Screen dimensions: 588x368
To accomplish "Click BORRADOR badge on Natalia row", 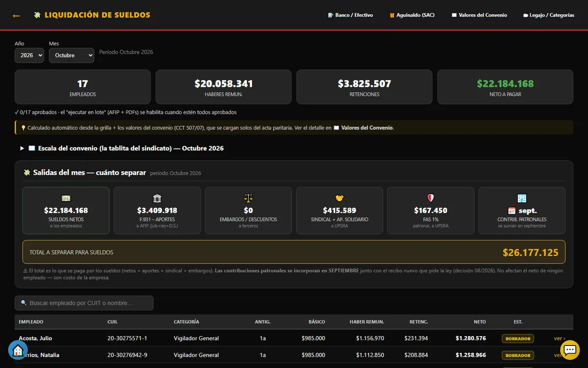I will pos(518,355).
